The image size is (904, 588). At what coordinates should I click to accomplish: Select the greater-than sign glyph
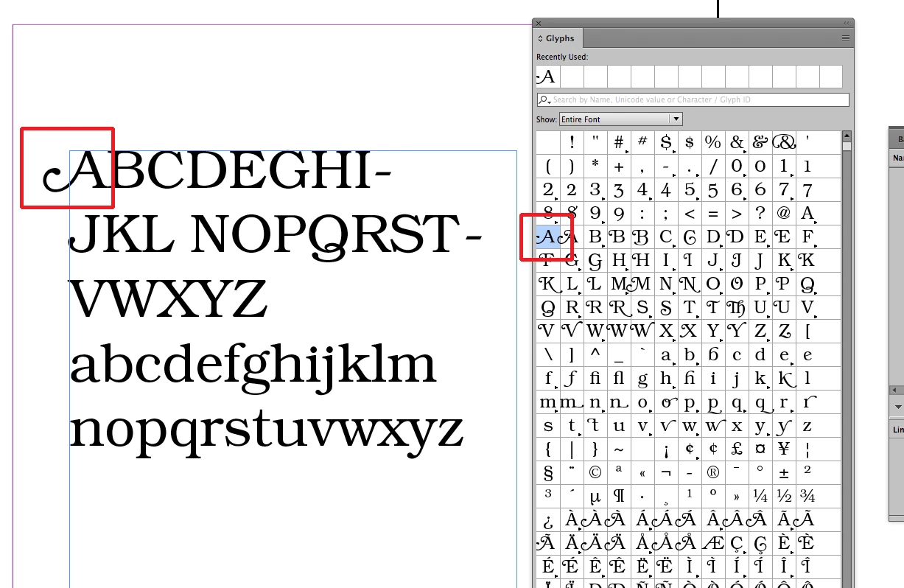coord(736,214)
